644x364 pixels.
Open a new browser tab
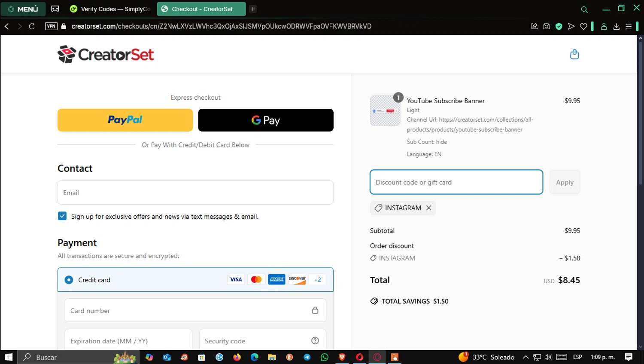[x=253, y=9]
